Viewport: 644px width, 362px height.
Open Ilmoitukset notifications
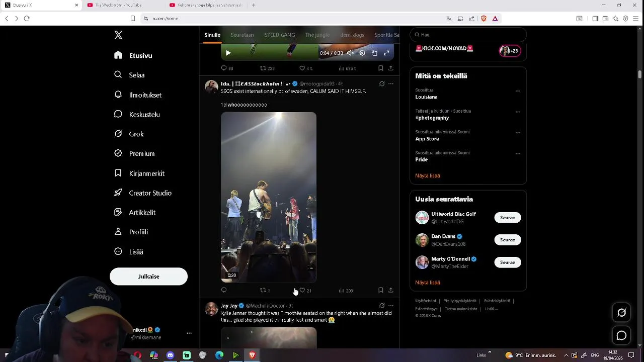[138, 95]
